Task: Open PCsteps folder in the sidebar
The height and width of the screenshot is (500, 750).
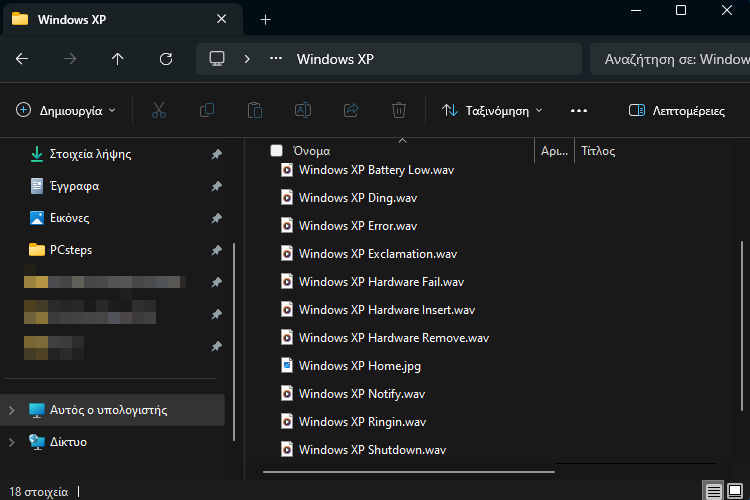Action: pyautogui.click(x=71, y=250)
